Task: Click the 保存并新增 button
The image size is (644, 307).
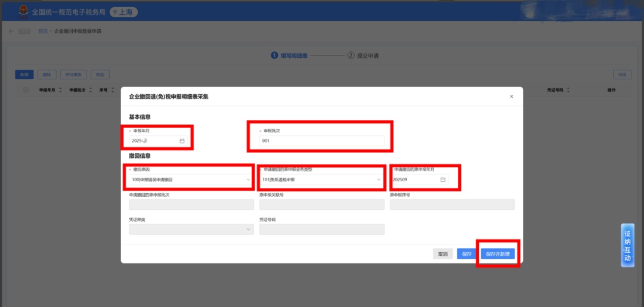Action: (x=498, y=254)
